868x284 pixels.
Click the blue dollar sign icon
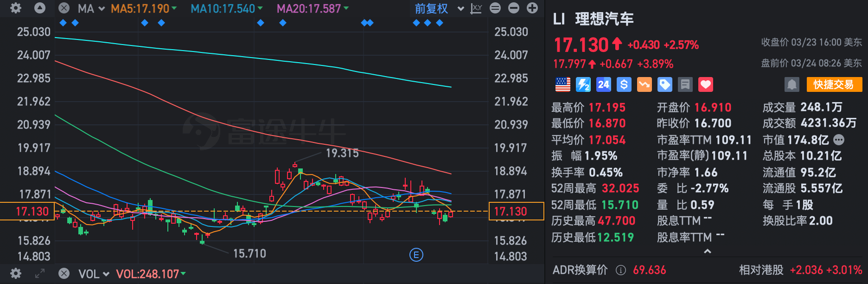(624, 84)
